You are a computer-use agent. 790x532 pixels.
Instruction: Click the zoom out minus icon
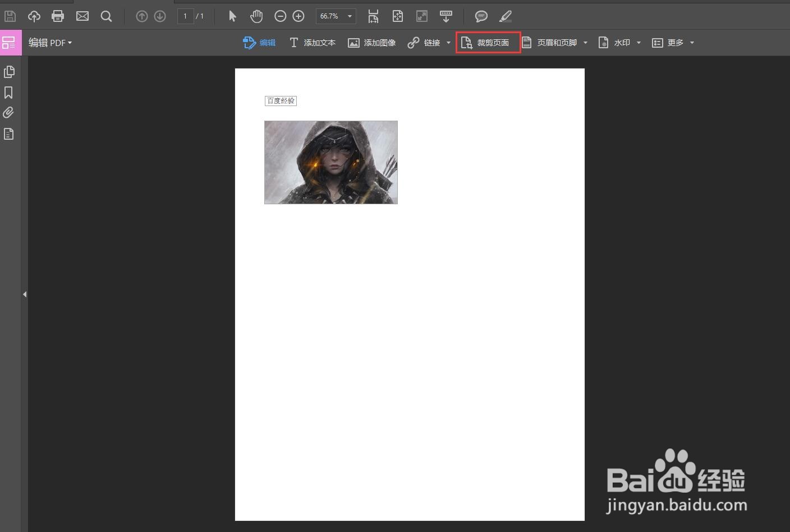281,16
